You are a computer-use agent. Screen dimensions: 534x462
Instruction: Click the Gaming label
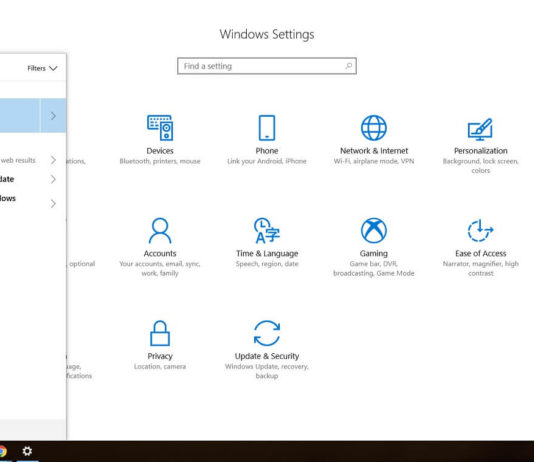click(x=374, y=253)
